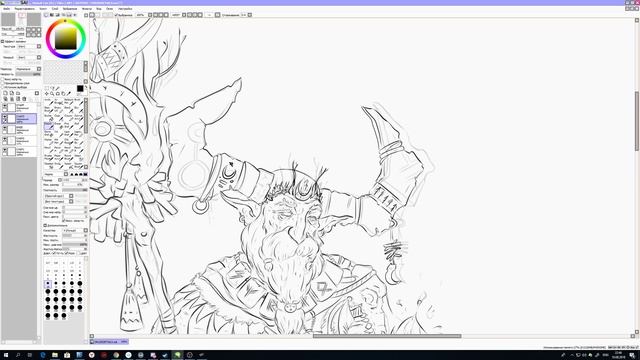Image resolution: width=640 pixels, height=360 pixels.
Task: Toggle visibility of the topmost layer
Action: coord(4,106)
